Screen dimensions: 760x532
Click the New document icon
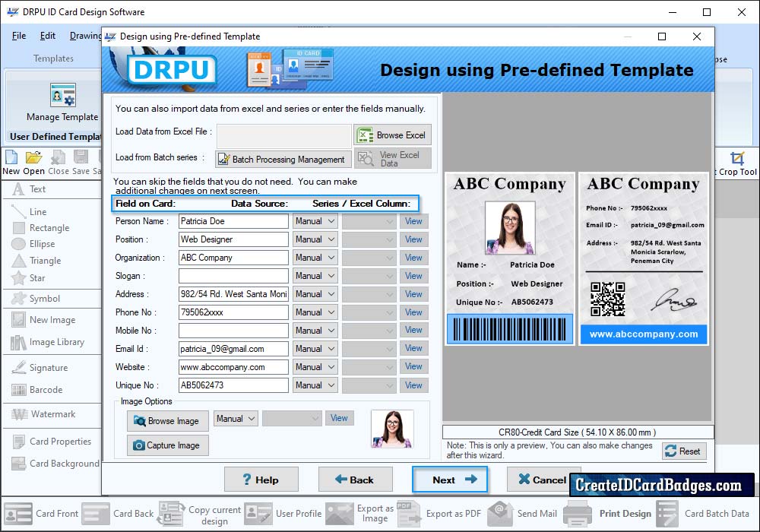(11, 157)
